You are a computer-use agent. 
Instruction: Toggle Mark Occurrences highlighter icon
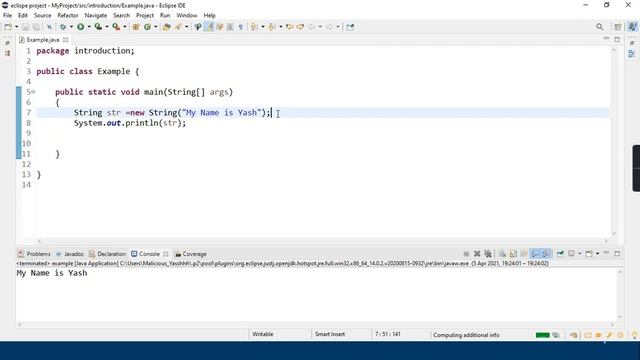(209, 27)
